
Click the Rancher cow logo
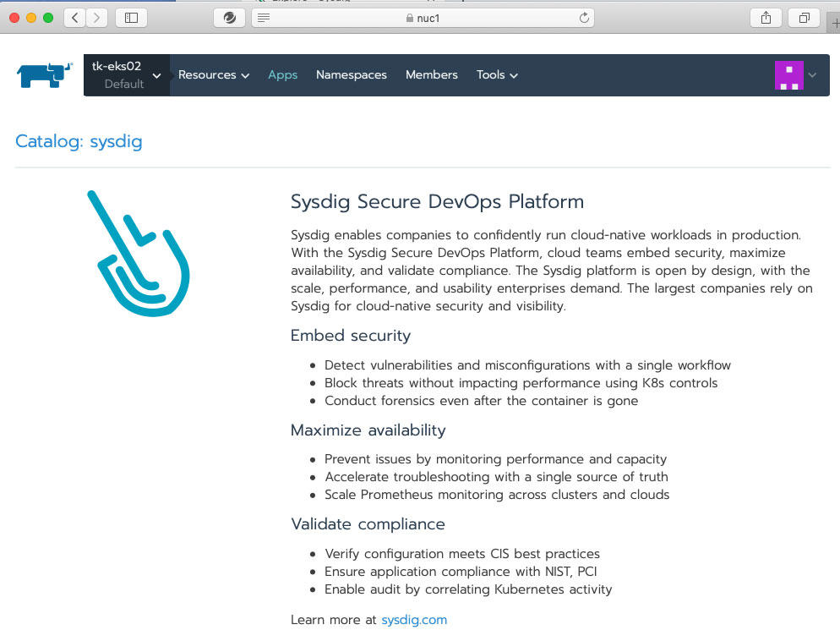(45, 75)
